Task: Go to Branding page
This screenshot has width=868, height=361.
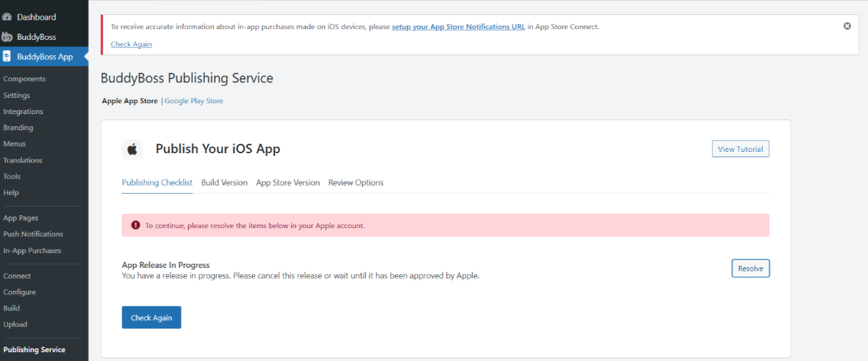Action: (18, 128)
